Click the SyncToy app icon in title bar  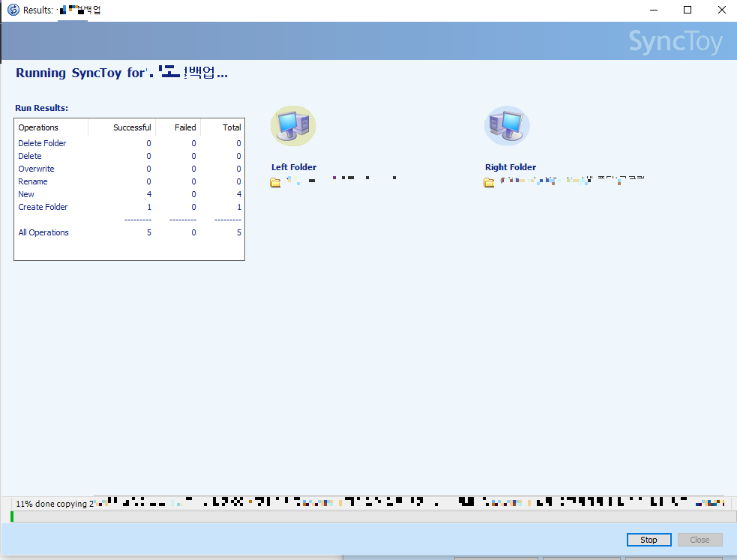13,10
